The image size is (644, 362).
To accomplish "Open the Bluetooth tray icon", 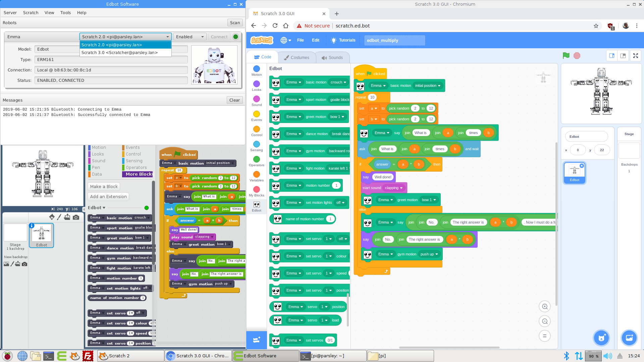I will click(567, 356).
